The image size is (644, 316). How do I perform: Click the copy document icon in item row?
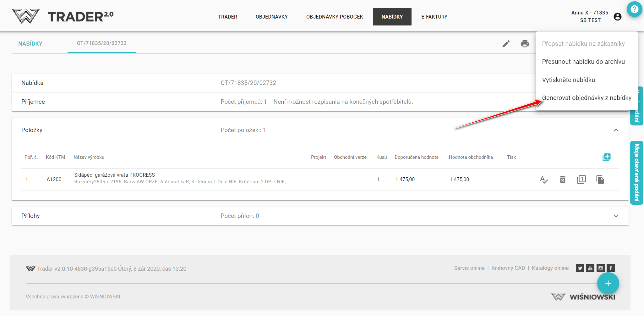click(600, 180)
